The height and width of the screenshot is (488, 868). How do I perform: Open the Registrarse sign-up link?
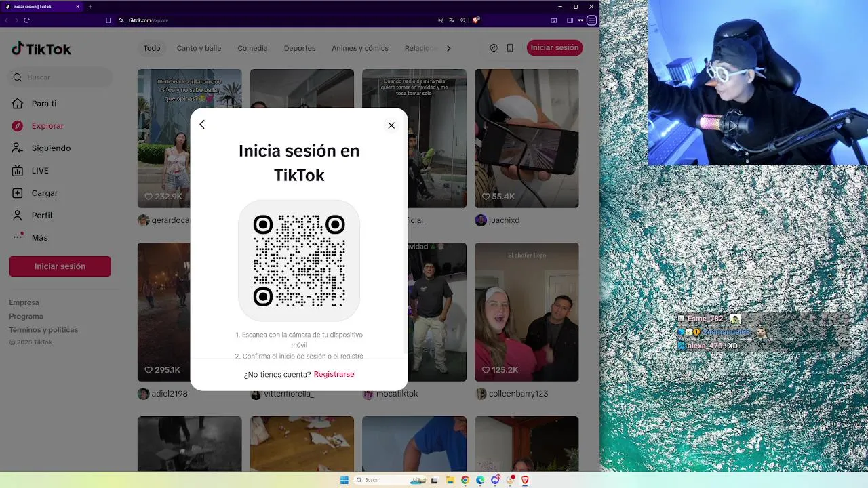(334, 374)
